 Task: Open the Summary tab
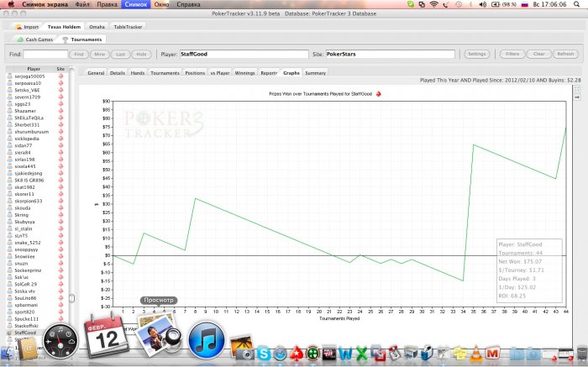[315, 73]
